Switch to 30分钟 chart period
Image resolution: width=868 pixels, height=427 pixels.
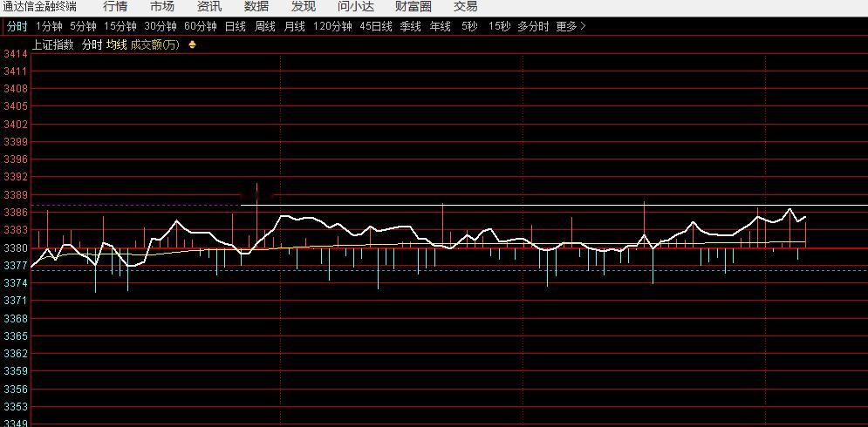(x=161, y=26)
